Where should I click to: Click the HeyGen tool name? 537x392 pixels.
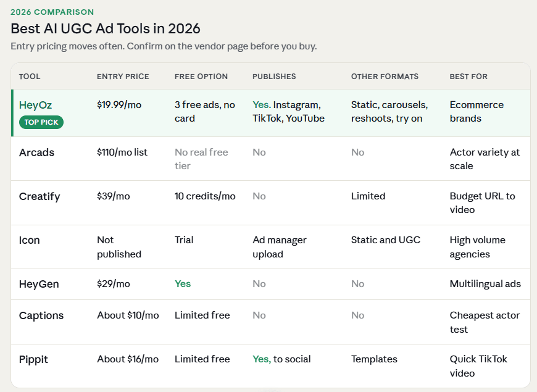pyautogui.click(x=39, y=284)
